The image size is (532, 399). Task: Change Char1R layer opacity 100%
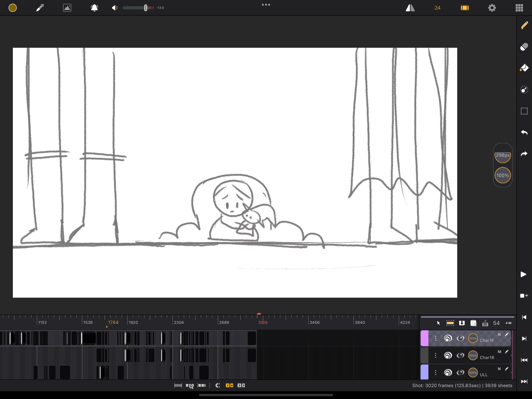pyautogui.click(x=473, y=355)
